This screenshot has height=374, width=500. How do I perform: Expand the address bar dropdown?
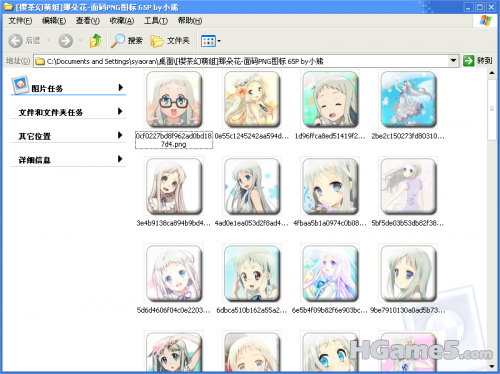click(453, 61)
